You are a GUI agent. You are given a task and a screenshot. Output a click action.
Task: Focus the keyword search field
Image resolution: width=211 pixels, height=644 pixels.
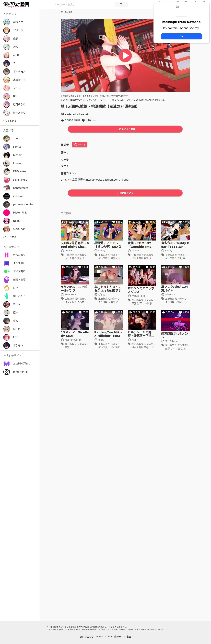pyautogui.click(x=84, y=5)
